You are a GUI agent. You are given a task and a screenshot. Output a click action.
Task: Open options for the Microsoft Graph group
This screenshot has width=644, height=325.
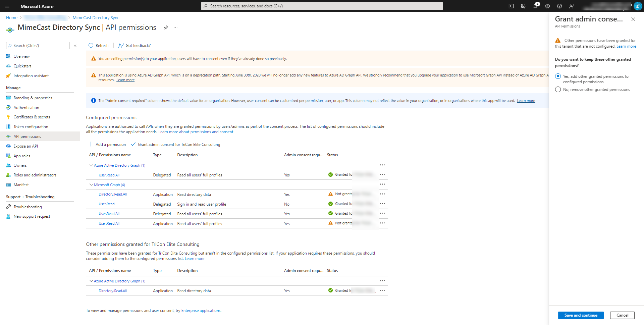point(382,184)
